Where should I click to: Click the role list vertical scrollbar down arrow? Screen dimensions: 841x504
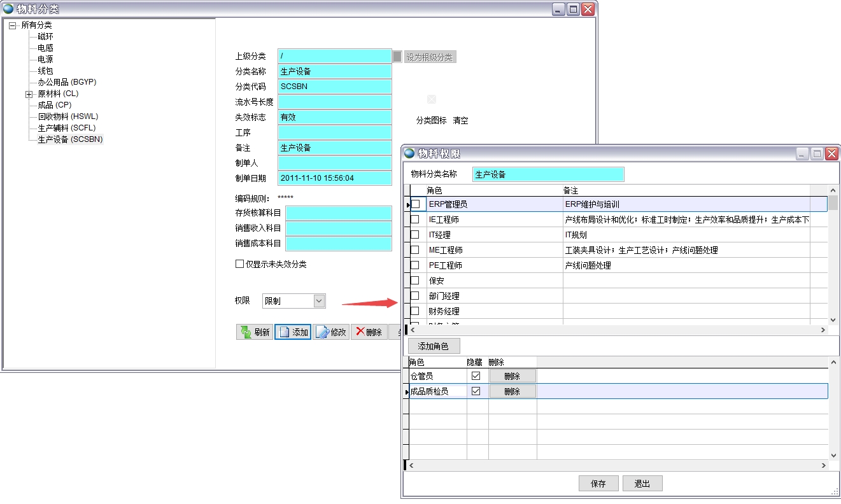833,320
